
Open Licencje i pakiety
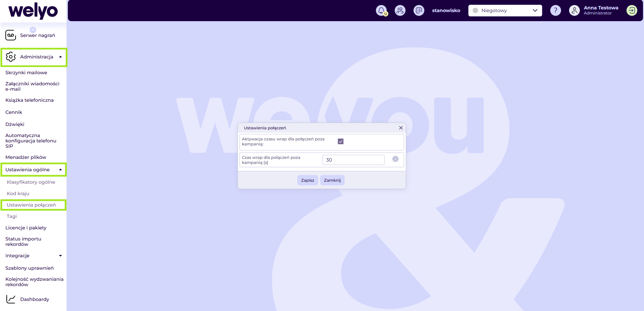(x=26, y=228)
